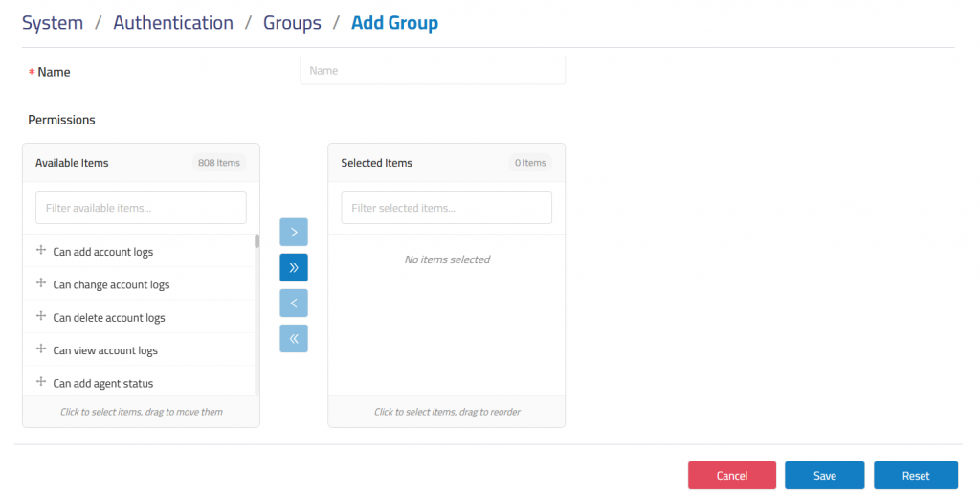Select the Can view account logs permission
Image resolution: width=980 pixels, height=495 pixels.
point(105,350)
